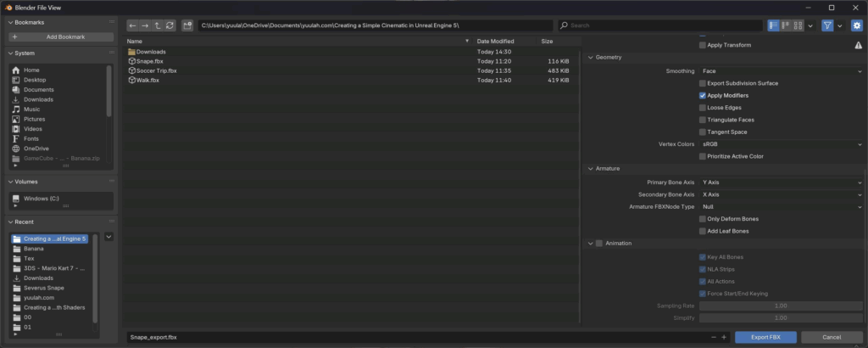Click the Export FBX button
This screenshot has width=868, height=348.
(x=765, y=337)
